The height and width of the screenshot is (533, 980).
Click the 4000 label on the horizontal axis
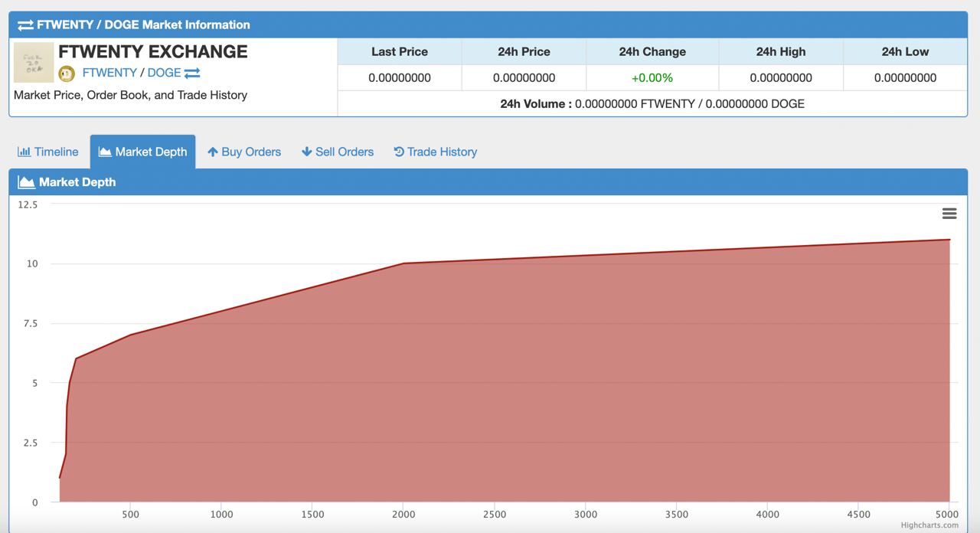(768, 515)
